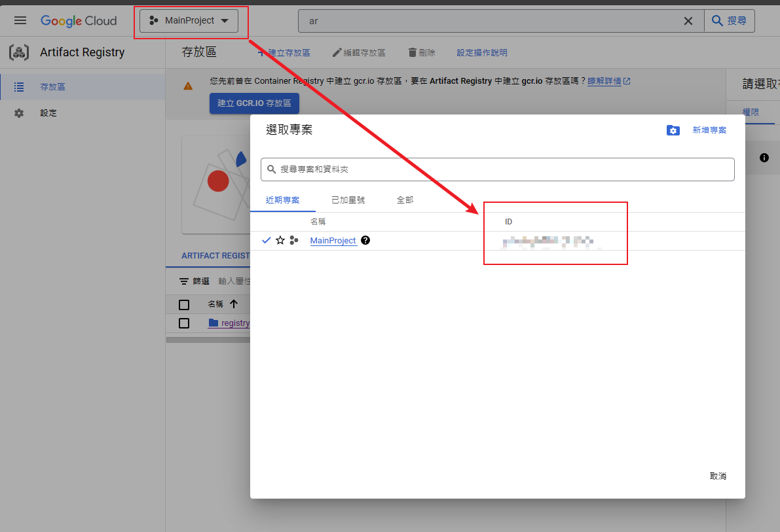Focus the 搜尋專案和資料夾 search field
Viewport: 780px width, 532px height.
tap(498, 169)
